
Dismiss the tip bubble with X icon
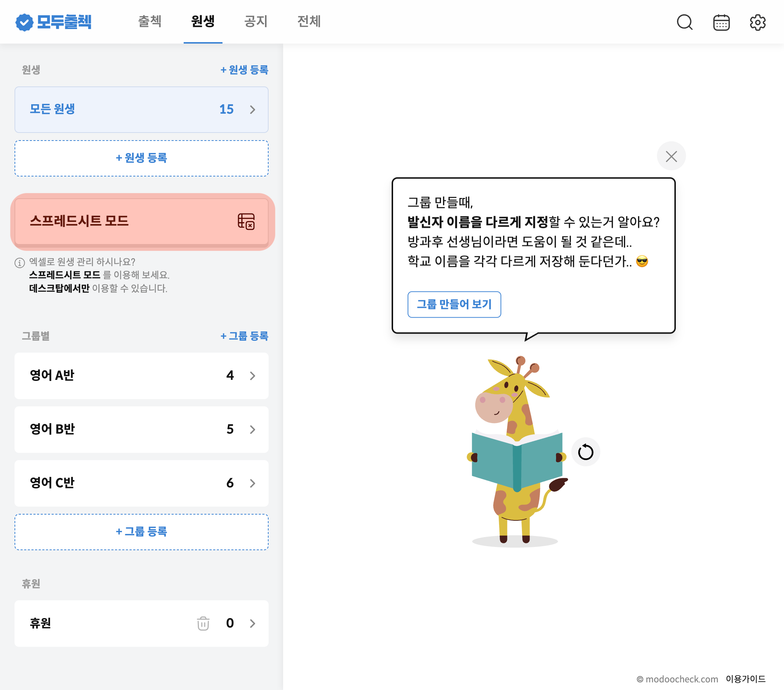pos(671,156)
